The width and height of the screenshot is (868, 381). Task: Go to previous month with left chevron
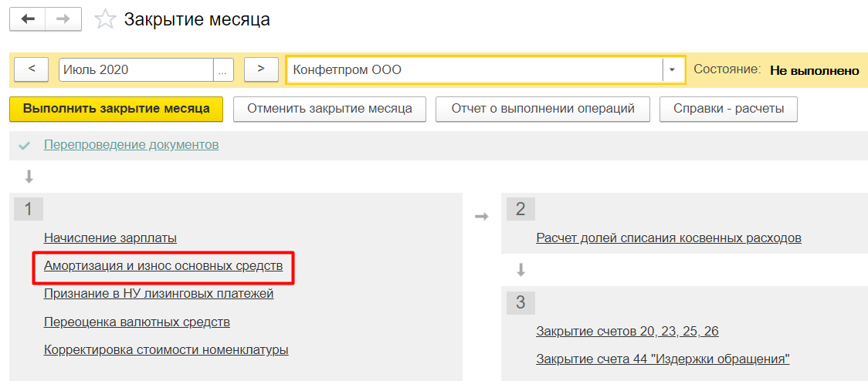click(x=32, y=69)
